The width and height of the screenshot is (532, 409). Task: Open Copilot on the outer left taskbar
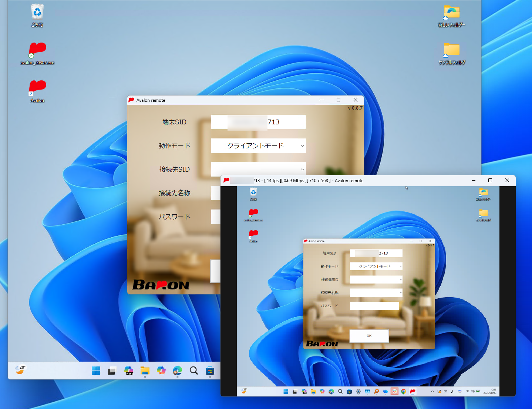(161, 371)
